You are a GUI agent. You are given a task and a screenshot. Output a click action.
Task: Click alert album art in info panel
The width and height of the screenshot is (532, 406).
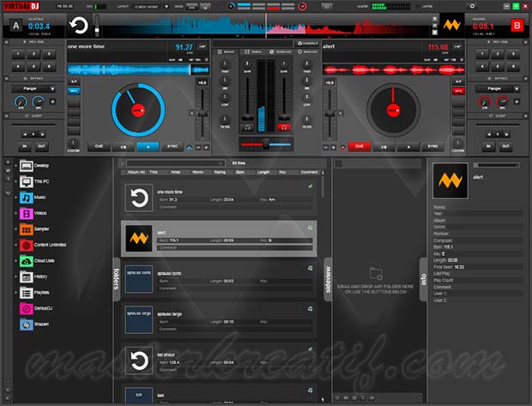(450, 180)
